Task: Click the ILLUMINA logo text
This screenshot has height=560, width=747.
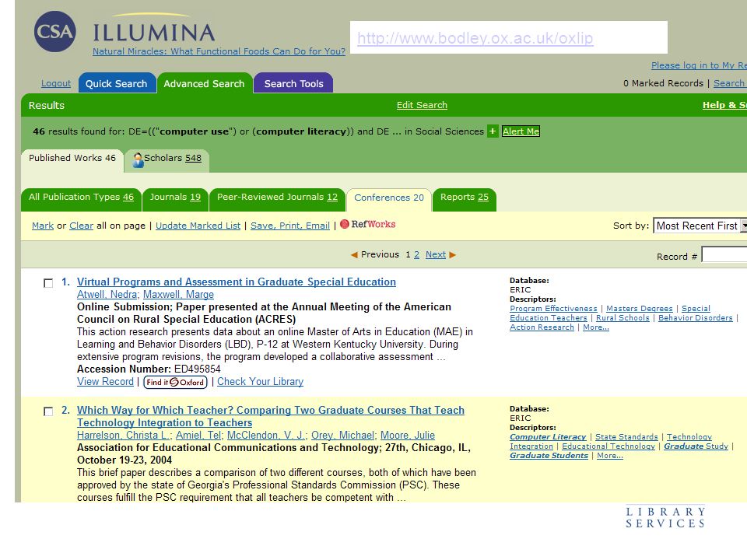Action: pos(154,33)
